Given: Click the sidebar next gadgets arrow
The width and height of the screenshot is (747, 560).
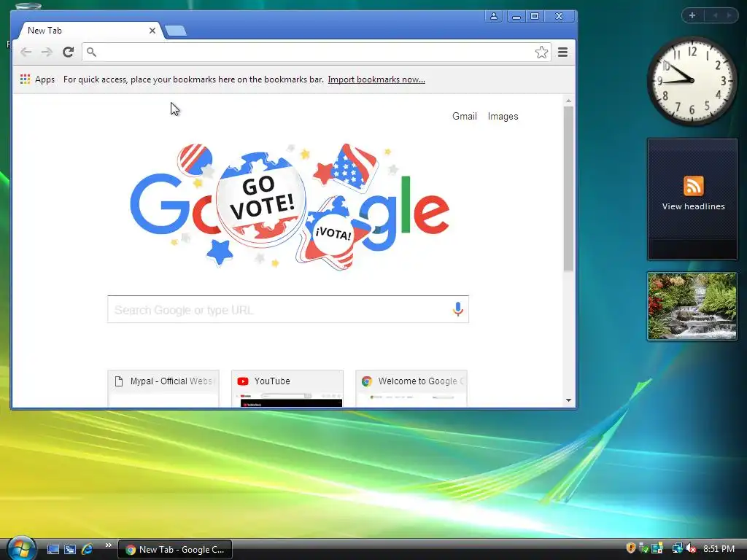Looking at the screenshot, I should tap(729, 15).
